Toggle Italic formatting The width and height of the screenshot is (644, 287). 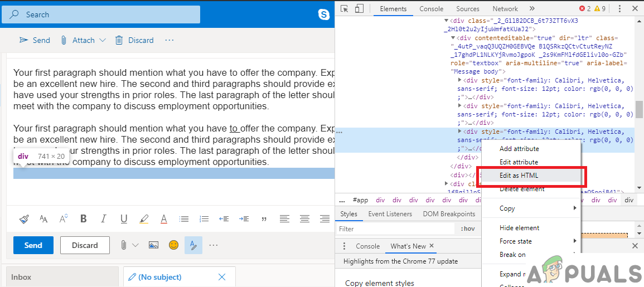pyautogui.click(x=104, y=219)
